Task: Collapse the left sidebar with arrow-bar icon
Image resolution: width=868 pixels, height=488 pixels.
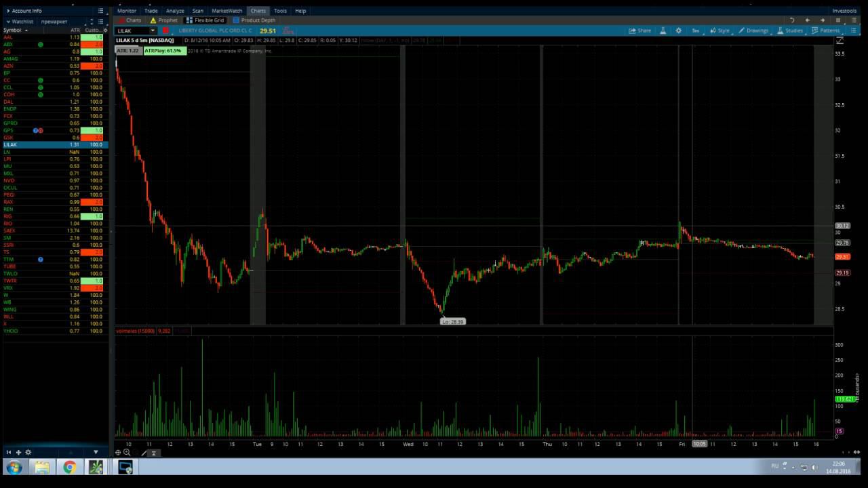Action: point(9,452)
